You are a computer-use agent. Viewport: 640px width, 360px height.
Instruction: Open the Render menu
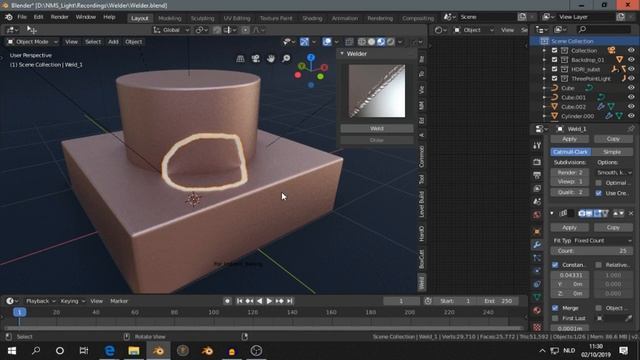(60, 17)
